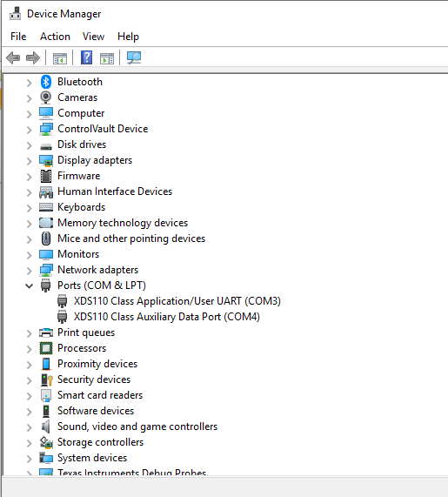This screenshot has height=497, width=448.
Task: Select the Processors chip icon
Action: point(46,348)
